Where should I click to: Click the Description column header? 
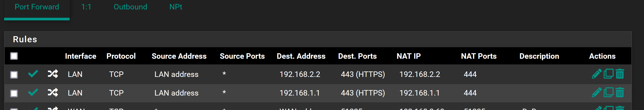pos(539,56)
